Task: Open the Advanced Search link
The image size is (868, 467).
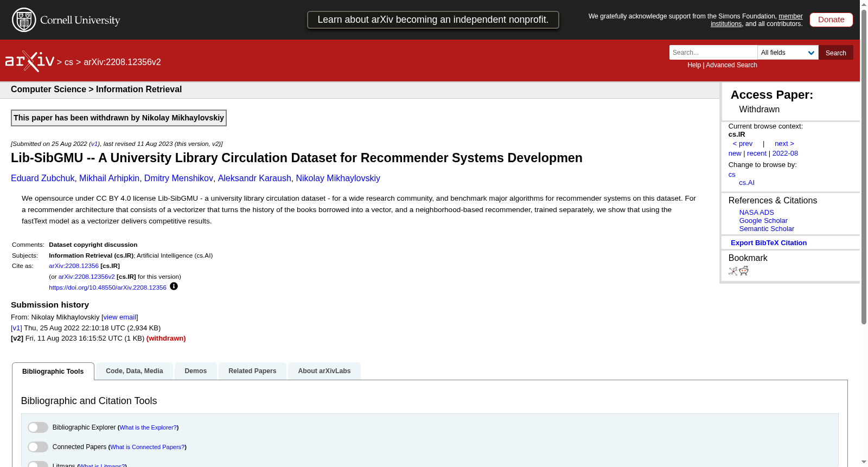Action: coord(731,65)
